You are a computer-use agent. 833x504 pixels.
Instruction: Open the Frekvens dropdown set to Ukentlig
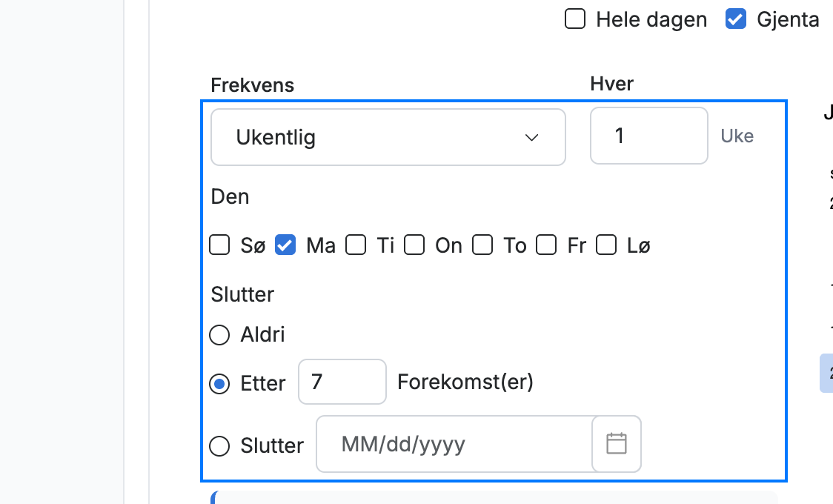click(388, 137)
